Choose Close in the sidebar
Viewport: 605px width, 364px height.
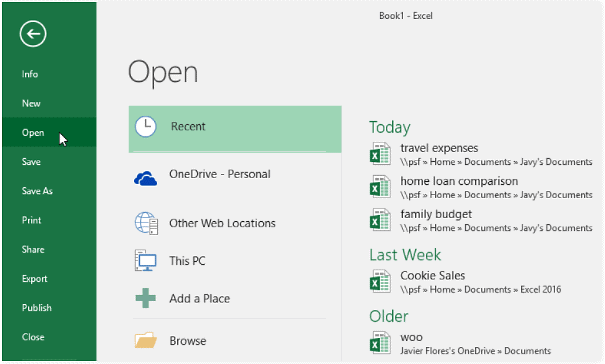[33, 337]
